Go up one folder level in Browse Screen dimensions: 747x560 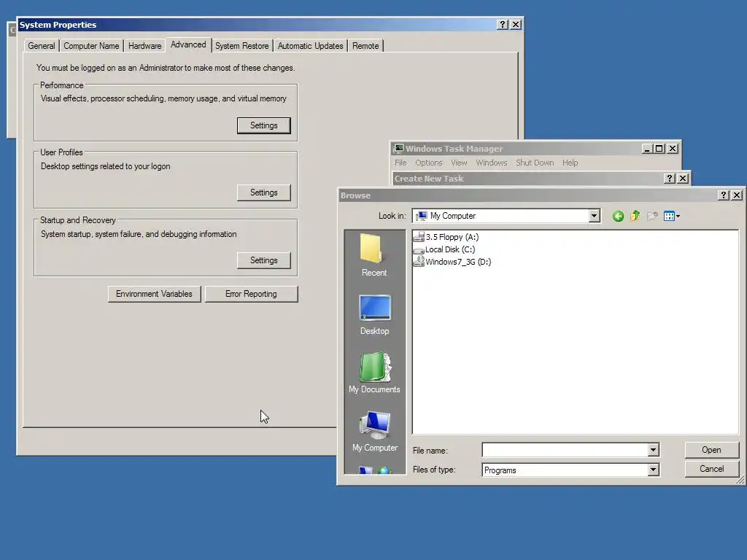click(635, 216)
